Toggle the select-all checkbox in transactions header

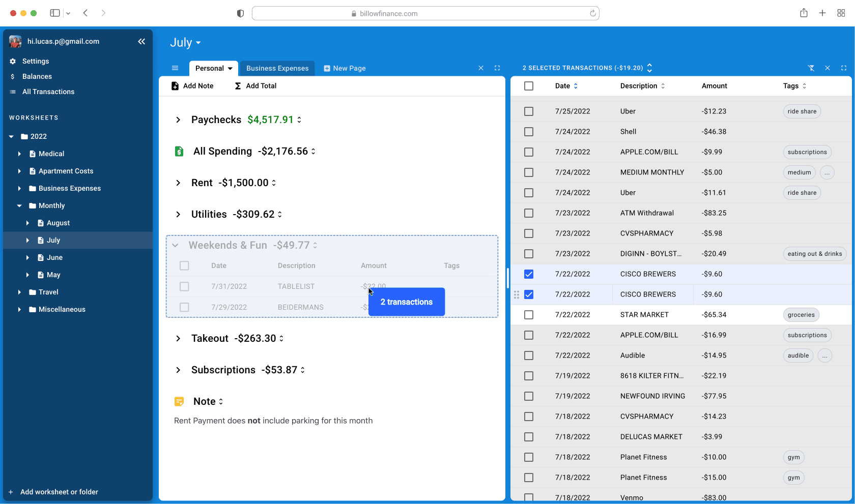[x=529, y=86]
